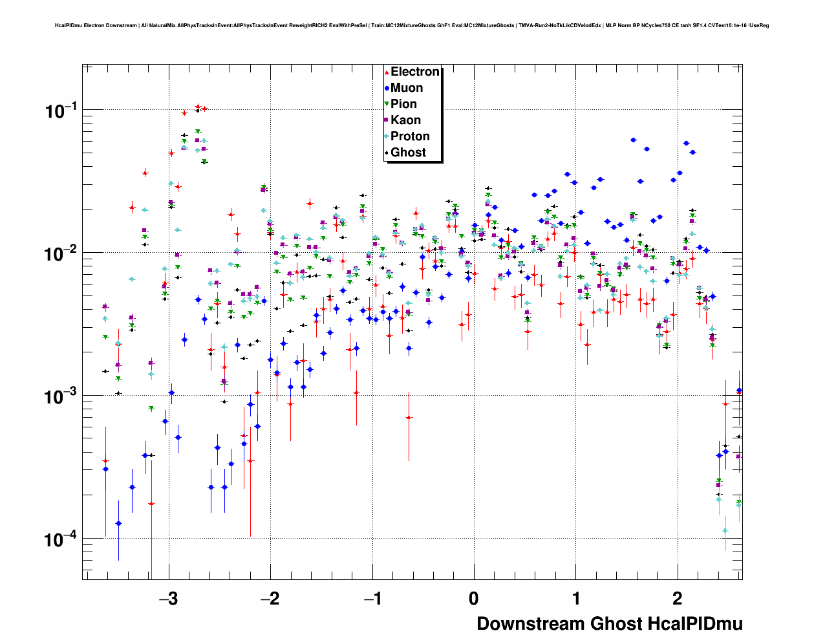
Task: Click the y-axis label 10⁻⁴
Action: (61, 539)
